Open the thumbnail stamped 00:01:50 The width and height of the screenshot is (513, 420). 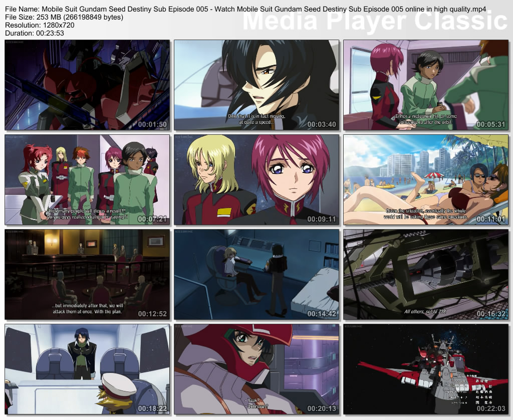(87, 85)
